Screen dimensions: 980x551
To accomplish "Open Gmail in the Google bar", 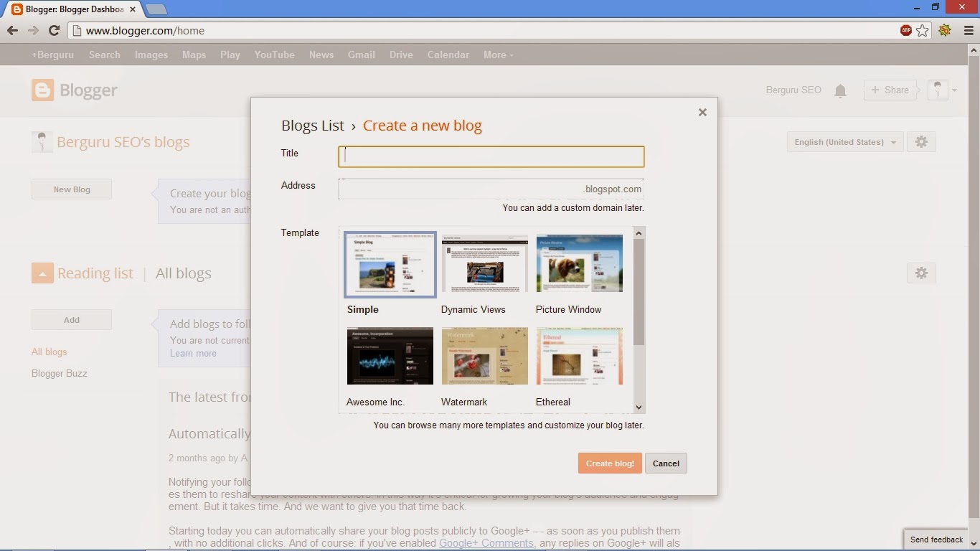I will (x=362, y=55).
